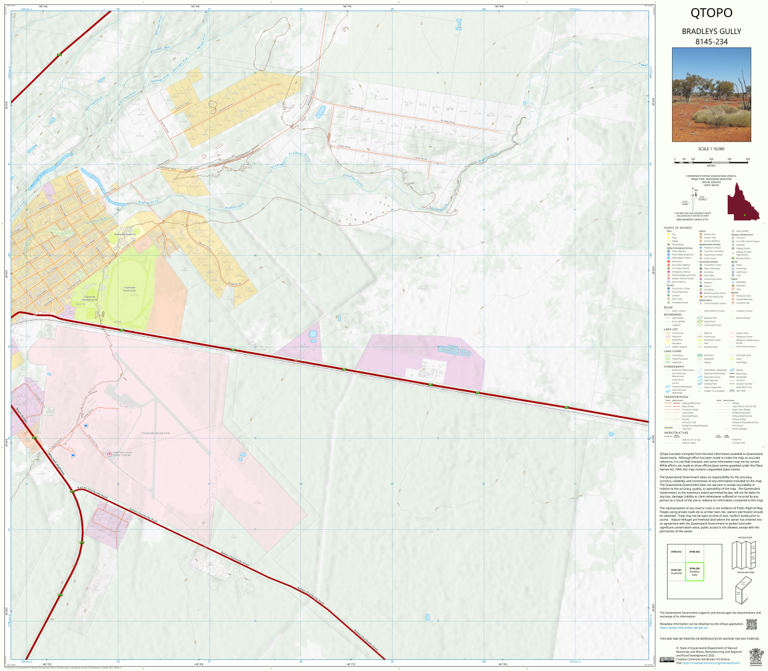Screen dimensions: 768x671
Task: Select the green highlighted Bradleys Gully index cell
Action: [x=695, y=572]
